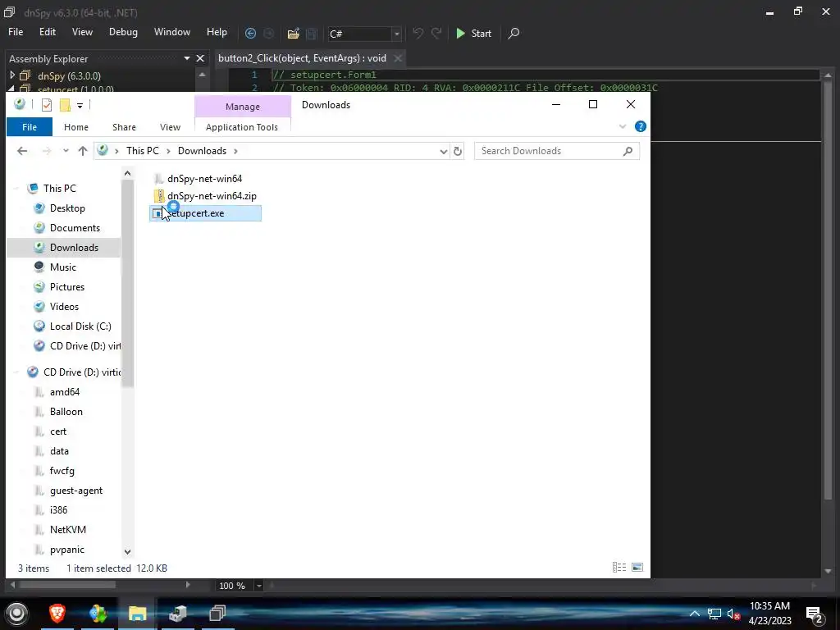840x630 pixels.
Task: Open dnSpy Window menu
Action: pos(172,32)
